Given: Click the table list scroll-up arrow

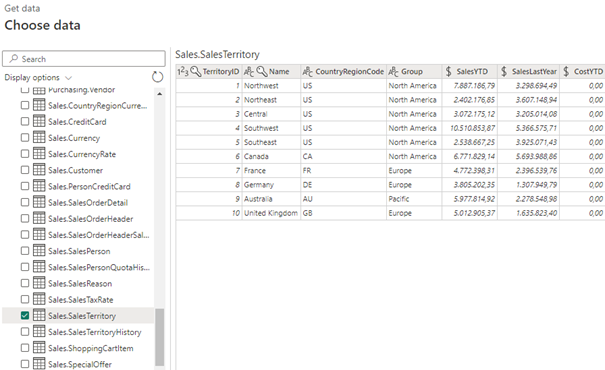Looking at the screenshot, I should [x=160, y=94].
